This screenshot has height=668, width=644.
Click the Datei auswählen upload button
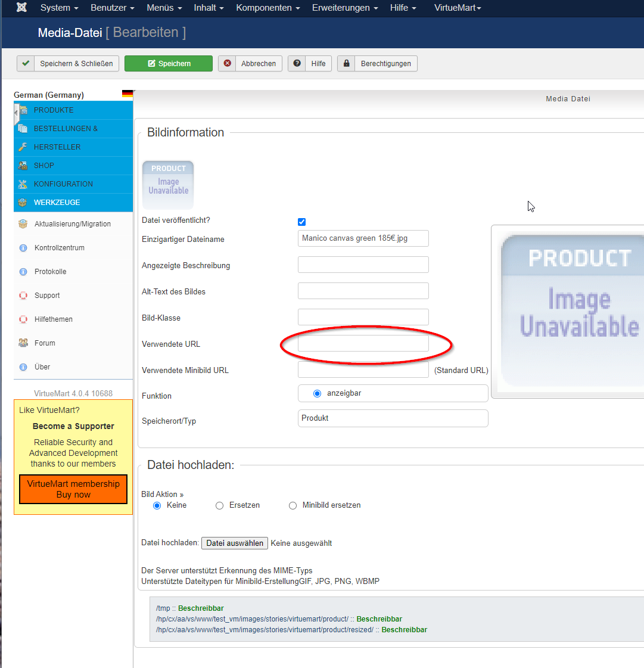235,543
